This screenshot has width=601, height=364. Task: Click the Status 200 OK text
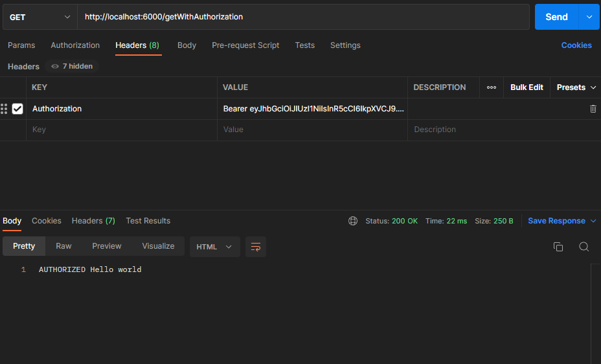(x=391, y=221)
